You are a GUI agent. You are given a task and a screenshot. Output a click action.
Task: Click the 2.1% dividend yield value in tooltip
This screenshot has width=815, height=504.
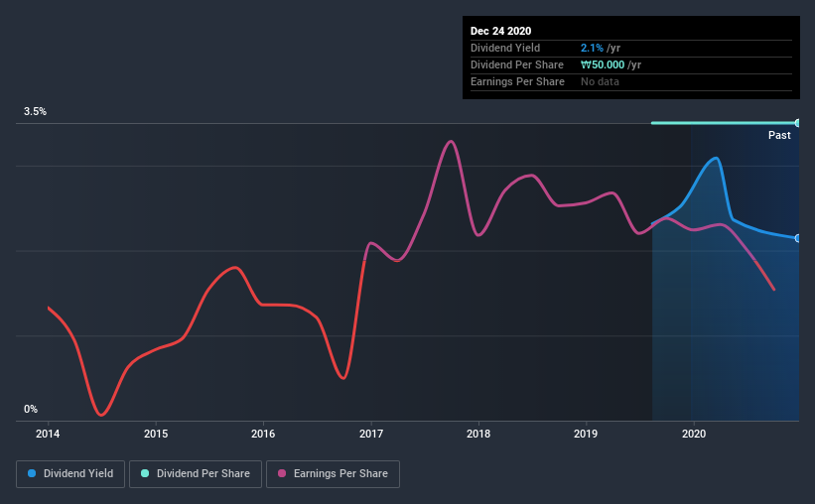[x=592, y=48]
